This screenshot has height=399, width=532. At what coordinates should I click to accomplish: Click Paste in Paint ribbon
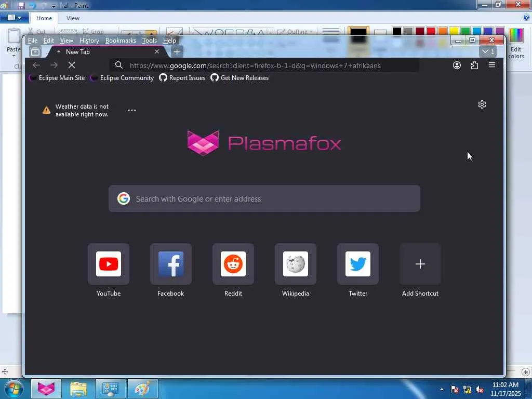pyautogui.click(x=14, y=42)
